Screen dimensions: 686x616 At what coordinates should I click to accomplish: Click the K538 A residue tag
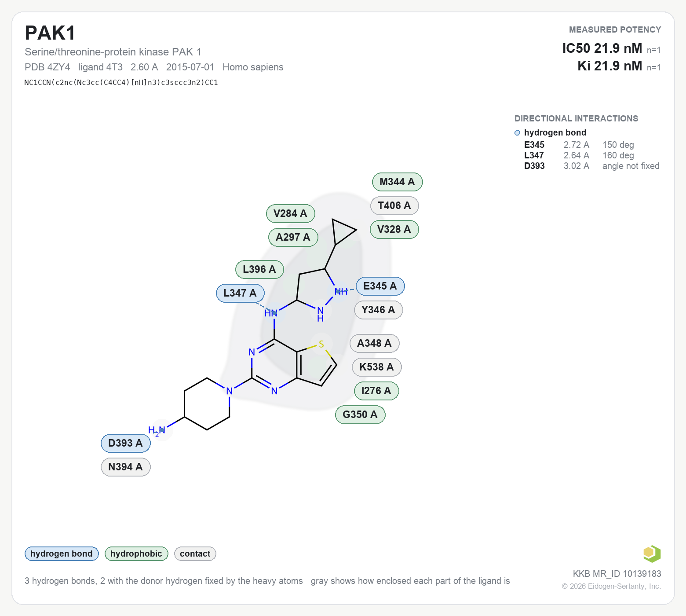click(x=376, y=367)
